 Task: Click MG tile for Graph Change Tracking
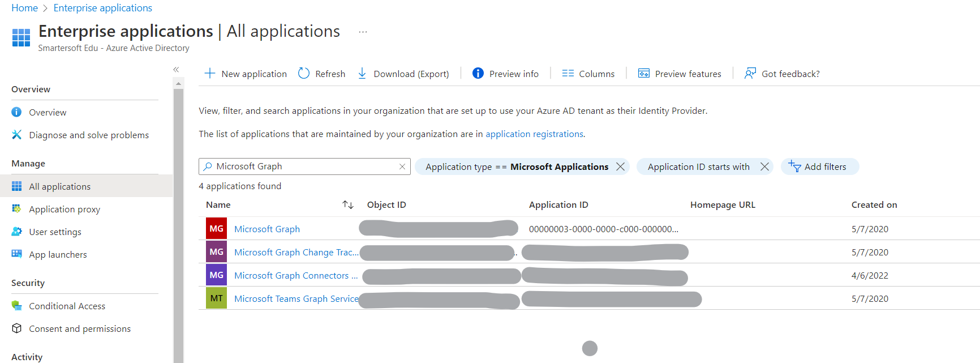coord(216,251)
